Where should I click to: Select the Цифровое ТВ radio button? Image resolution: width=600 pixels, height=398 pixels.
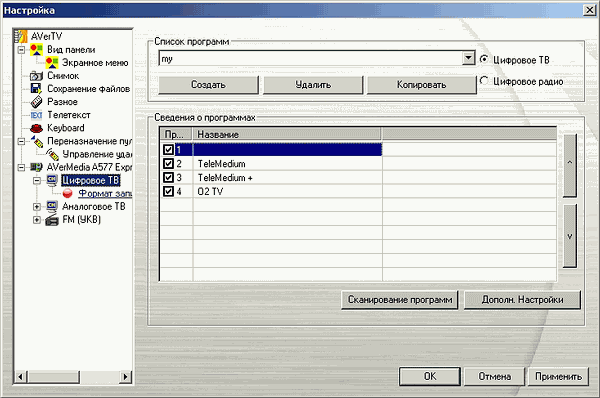tap(484, 59)
